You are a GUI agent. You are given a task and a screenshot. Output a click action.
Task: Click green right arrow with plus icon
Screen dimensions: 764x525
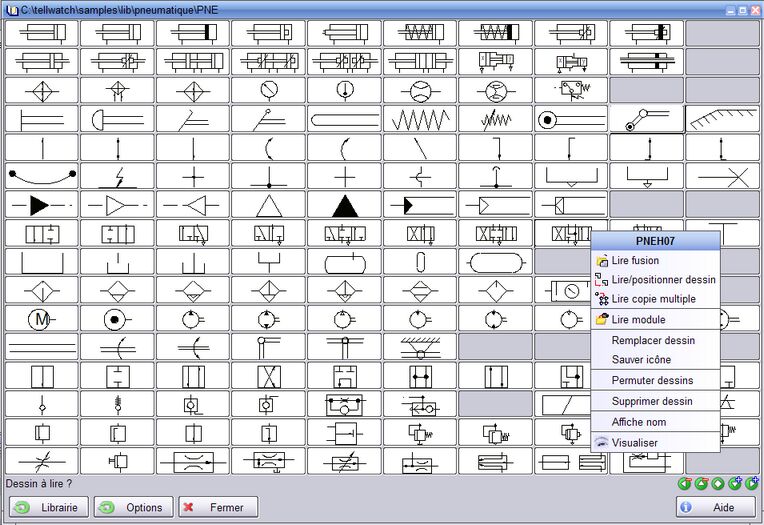751,484
